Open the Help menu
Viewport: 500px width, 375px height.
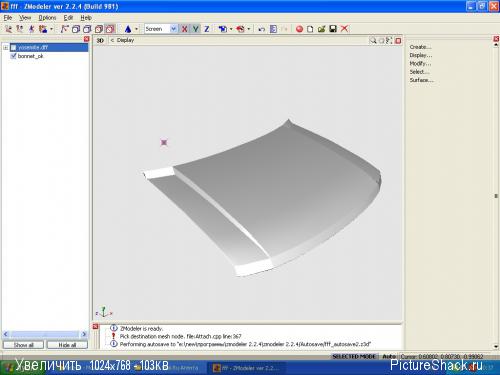(x=86, y=18)
